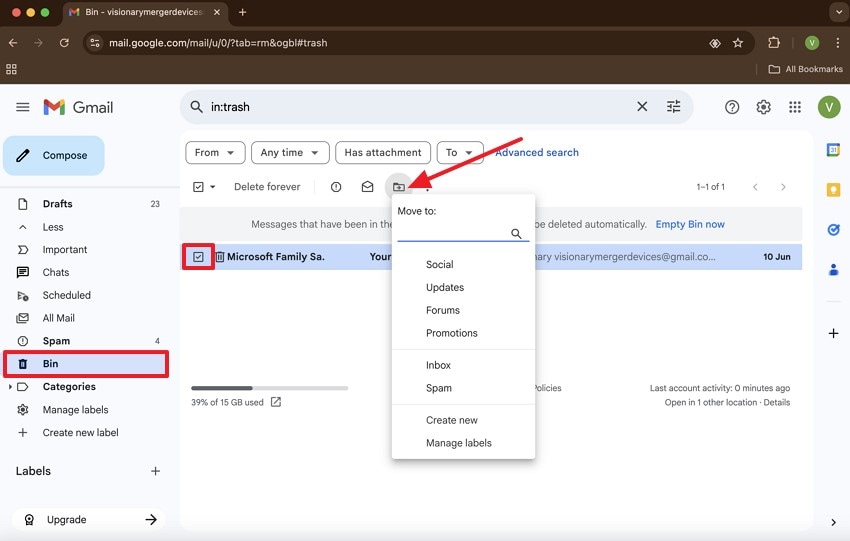Screen dimensions: 850x541
Task: Move message to Updates
Action: tap(445, 287)
